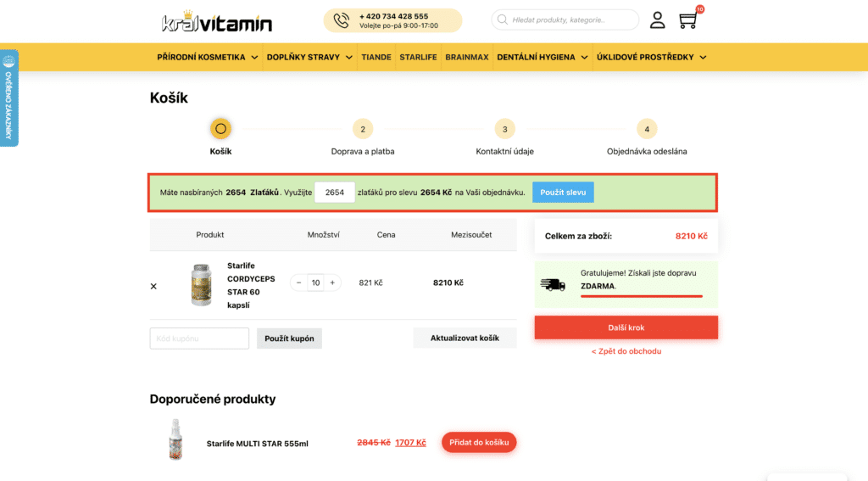Click the free delivery truck icon
This screenshot has height=481, width=868.
553,284
